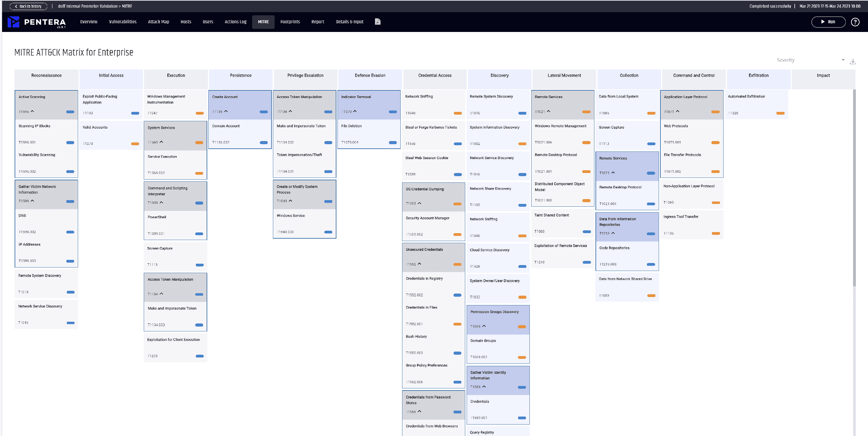Switch to Attack Map tab

coord(159,22)
